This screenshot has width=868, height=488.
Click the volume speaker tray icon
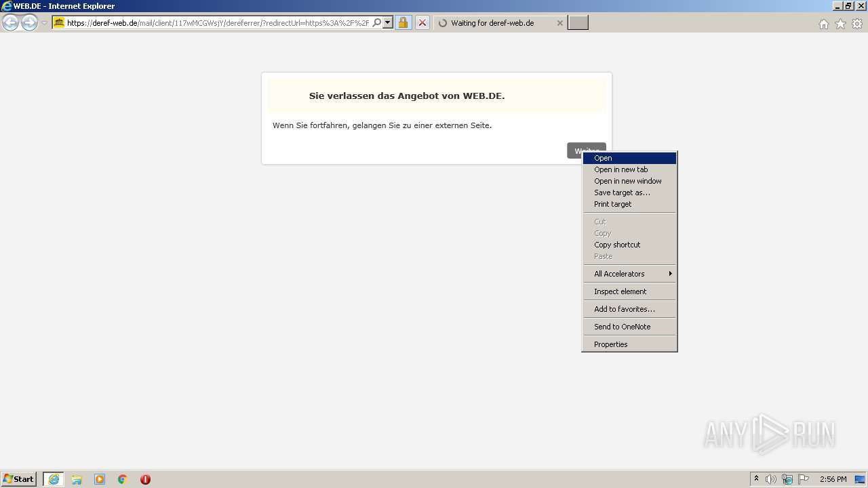coord(771,479)
